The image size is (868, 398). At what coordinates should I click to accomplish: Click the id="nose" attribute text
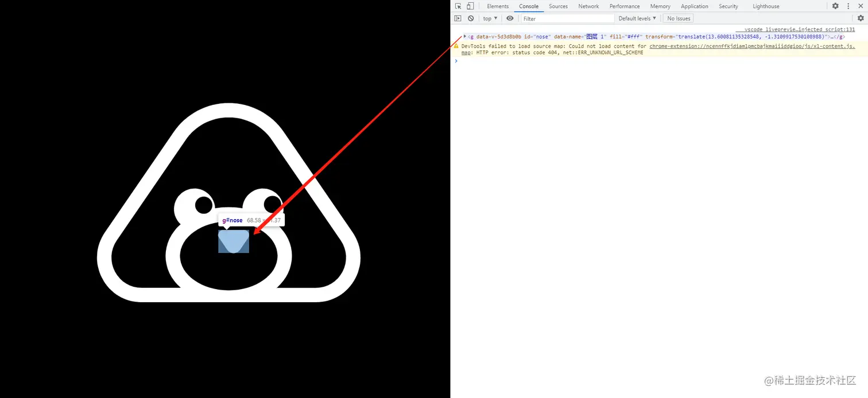tap(537, 37)
